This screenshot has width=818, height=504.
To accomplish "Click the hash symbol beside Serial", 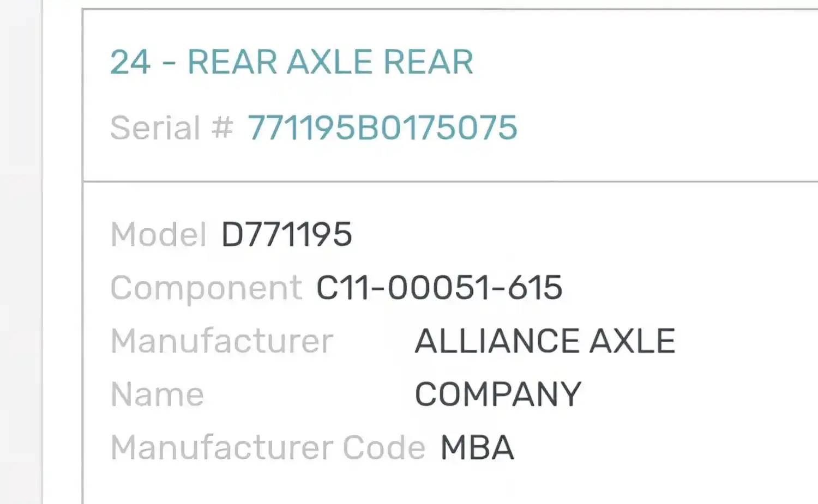I will (222, 128).
